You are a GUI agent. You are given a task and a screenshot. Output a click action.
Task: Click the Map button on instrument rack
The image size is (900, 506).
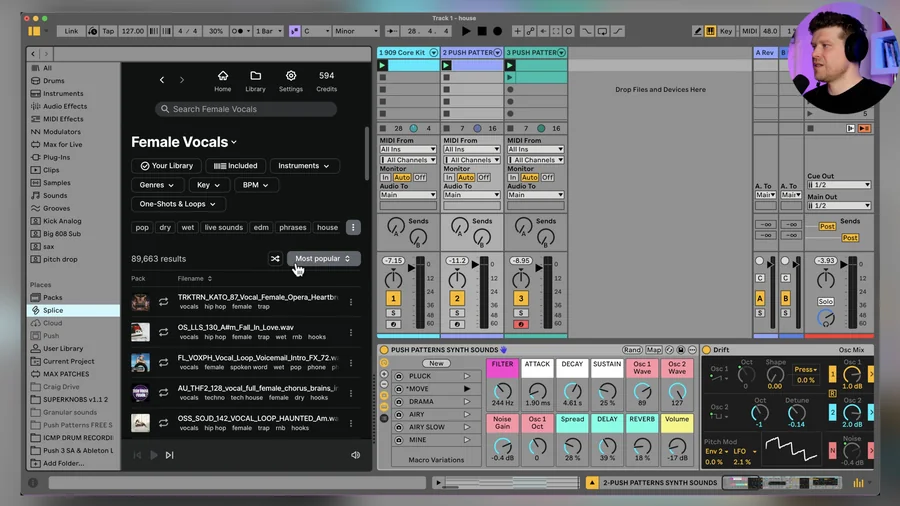click(x=653, y=350)
